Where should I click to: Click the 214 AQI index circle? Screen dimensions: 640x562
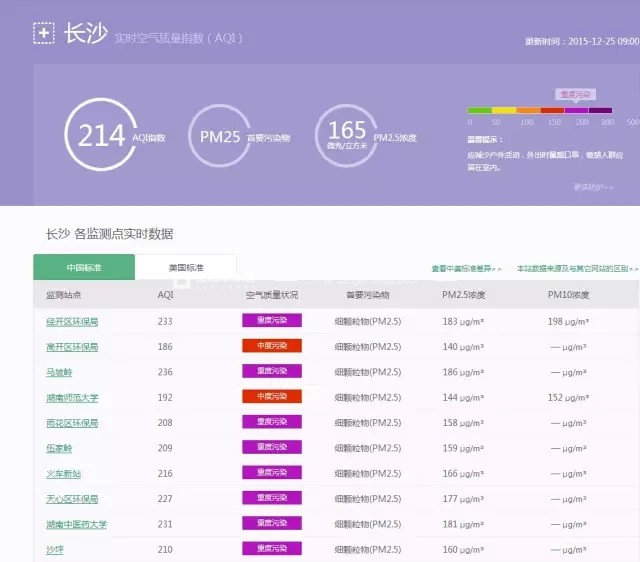pos(101,136)
